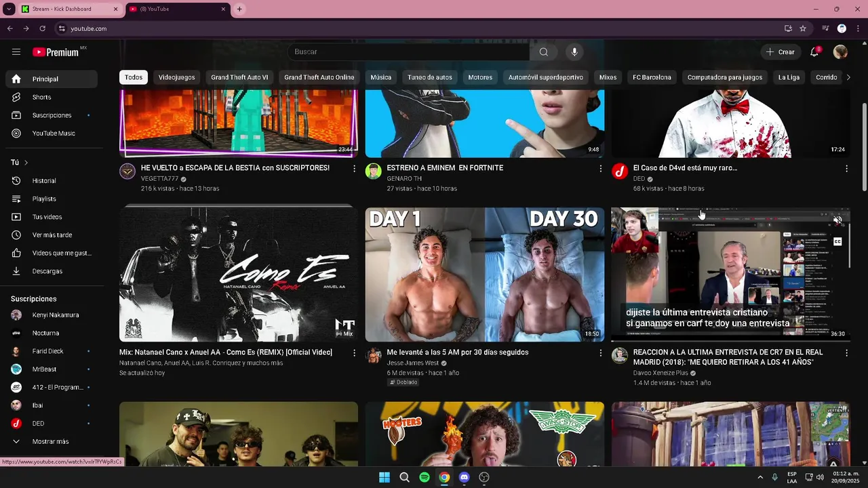Select the Todos filter chip
868x488 pixels.
click(x=134, y=77)
